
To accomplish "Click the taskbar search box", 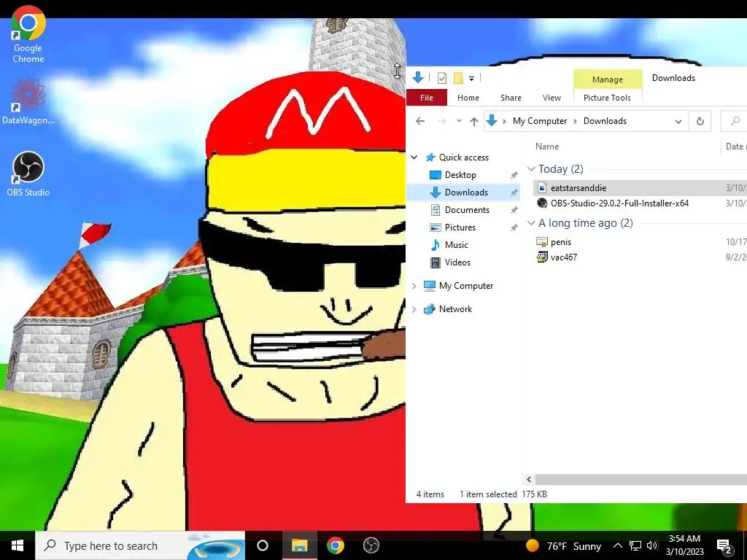I will pos(140,545).
